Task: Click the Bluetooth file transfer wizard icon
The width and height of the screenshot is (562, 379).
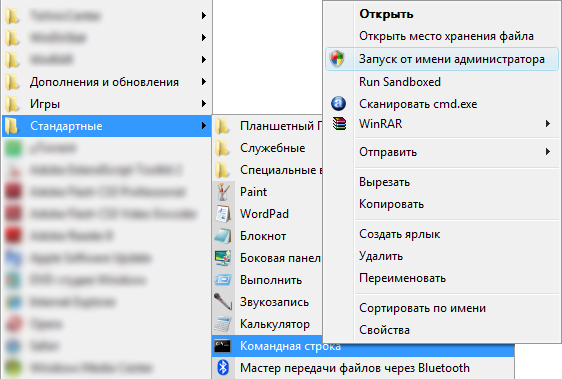Action: [x=223, y=368]
